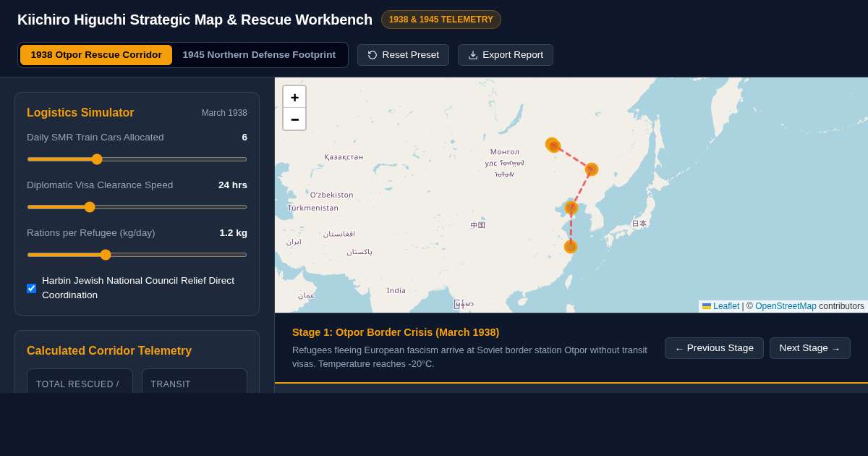Image resolution: width=868 pixels, height=456 pixels.
Task: Click the southernmost Shanghai route marker
Action: 571,247
